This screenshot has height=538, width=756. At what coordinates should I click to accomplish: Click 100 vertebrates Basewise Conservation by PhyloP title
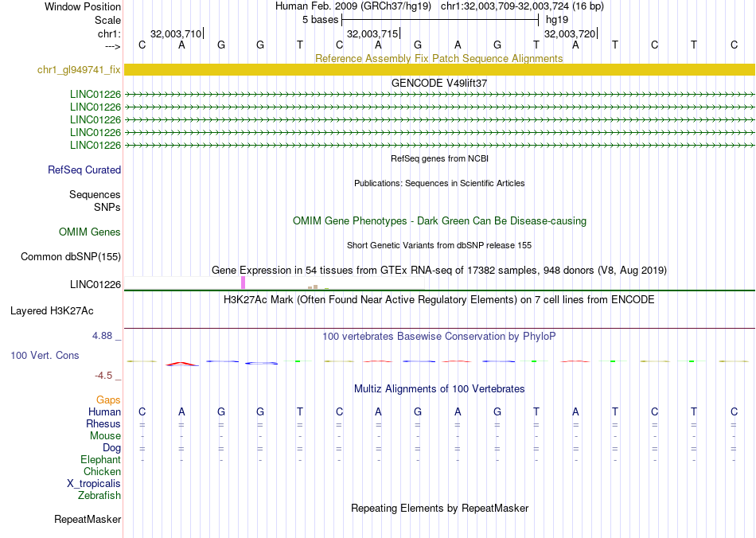coord(439,336)
